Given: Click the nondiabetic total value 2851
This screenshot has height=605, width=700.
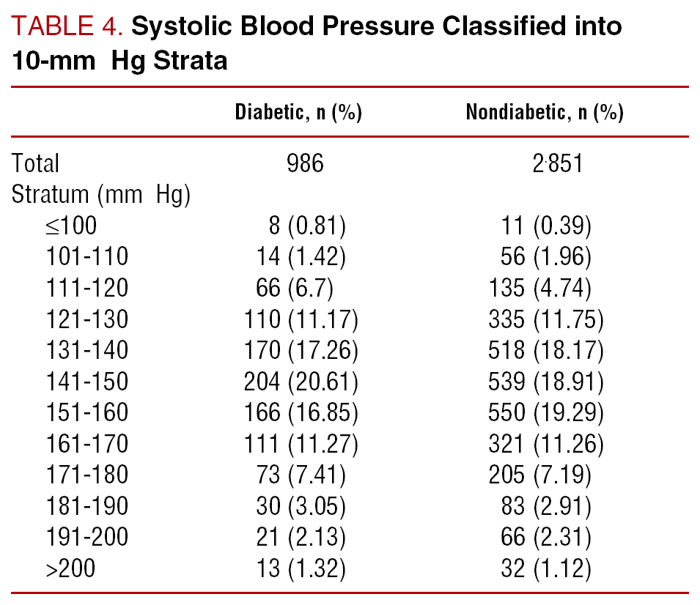Looking at the screenshot, I should (x=547, y=163).
